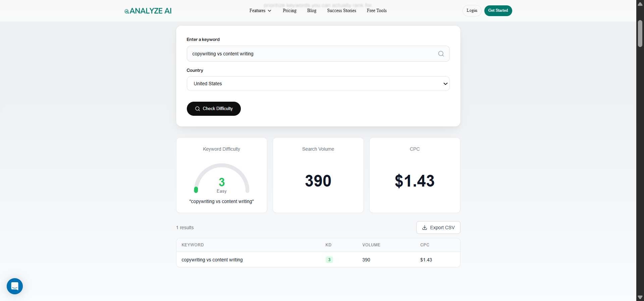This screenshot has height=301, width=644.
Task: Open the Pricing page
Action: point(289,11)
